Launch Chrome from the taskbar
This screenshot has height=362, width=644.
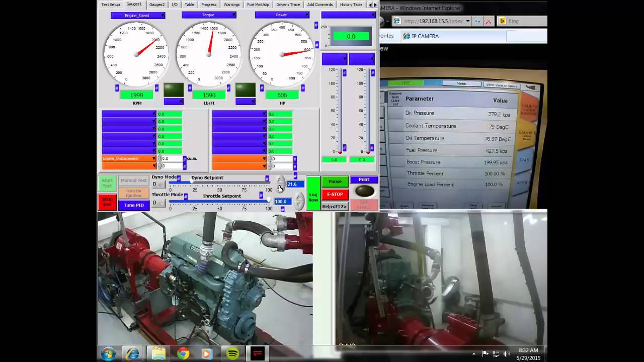coord(183,354)
